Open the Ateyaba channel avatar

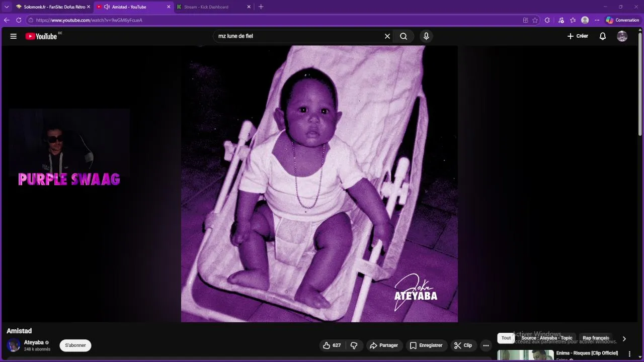point(14,345)
